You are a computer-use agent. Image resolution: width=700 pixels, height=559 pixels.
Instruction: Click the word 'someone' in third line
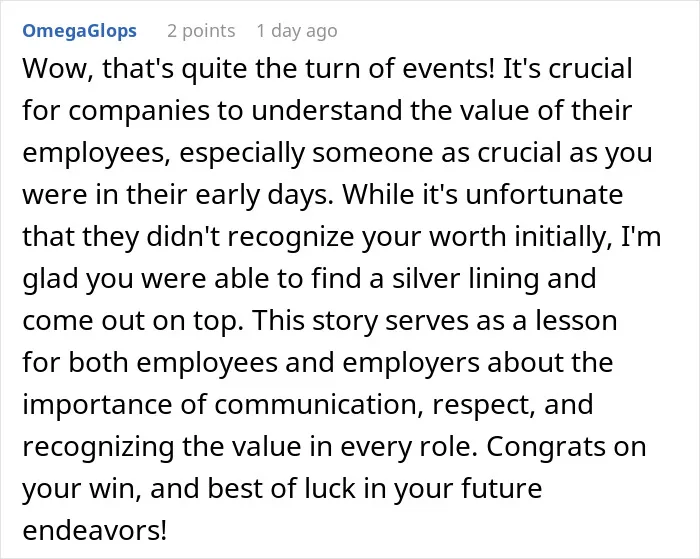click(x=373, y=153)
